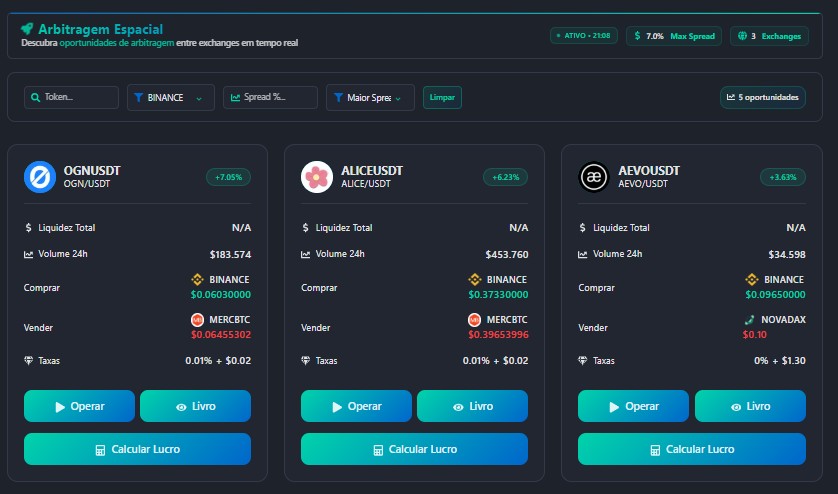Click the +7.05% spread badge on OGNUSDT
This screenshot has width=838, height=494.
point(228,177)
